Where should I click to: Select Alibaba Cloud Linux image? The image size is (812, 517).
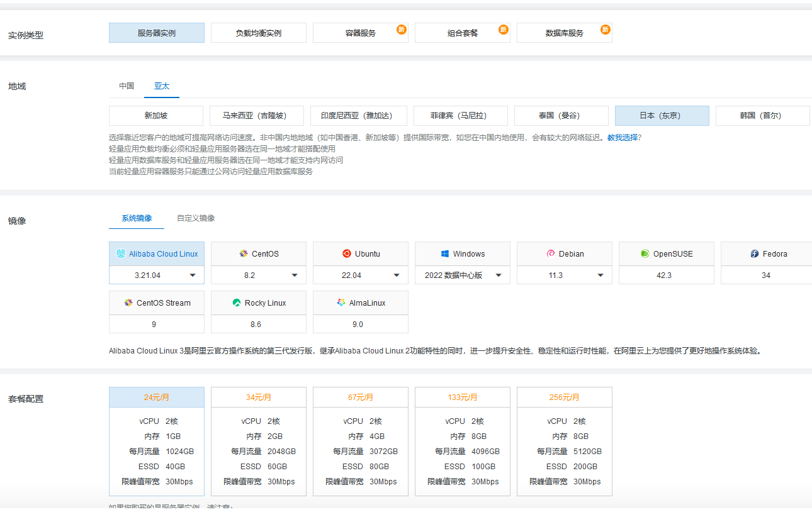click(x=157, y=254)
